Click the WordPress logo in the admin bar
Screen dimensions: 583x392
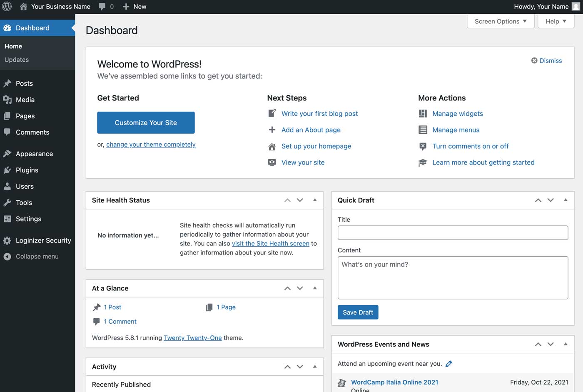(x=7, y=6)
